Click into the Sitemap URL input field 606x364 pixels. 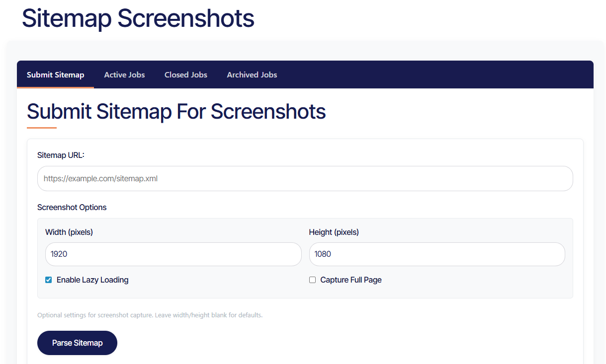[305, 178]
